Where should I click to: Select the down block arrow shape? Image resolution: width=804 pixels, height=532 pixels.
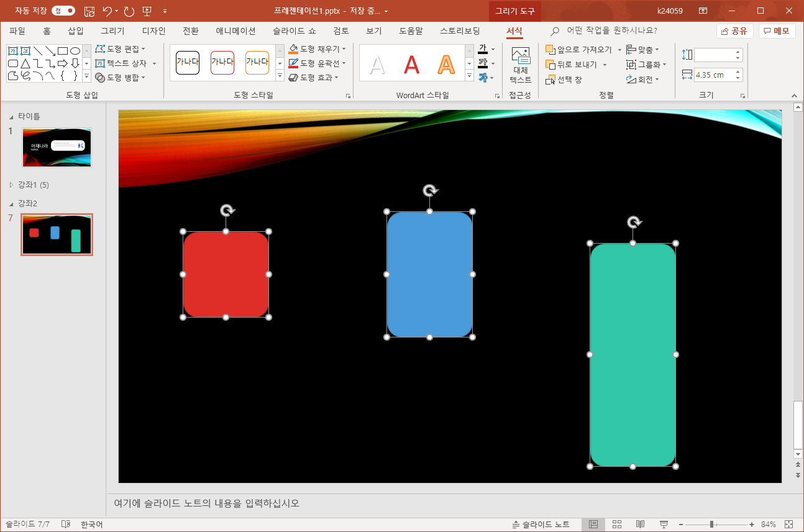coord(75,63)
